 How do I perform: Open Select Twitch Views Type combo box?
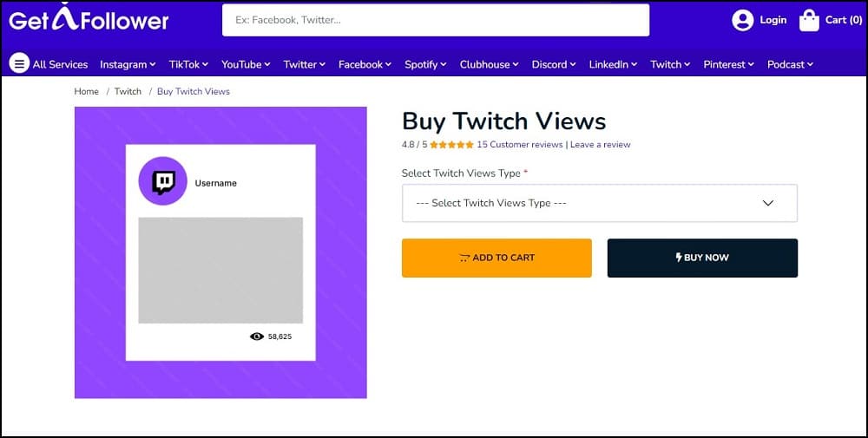click(x=600, y=203)
